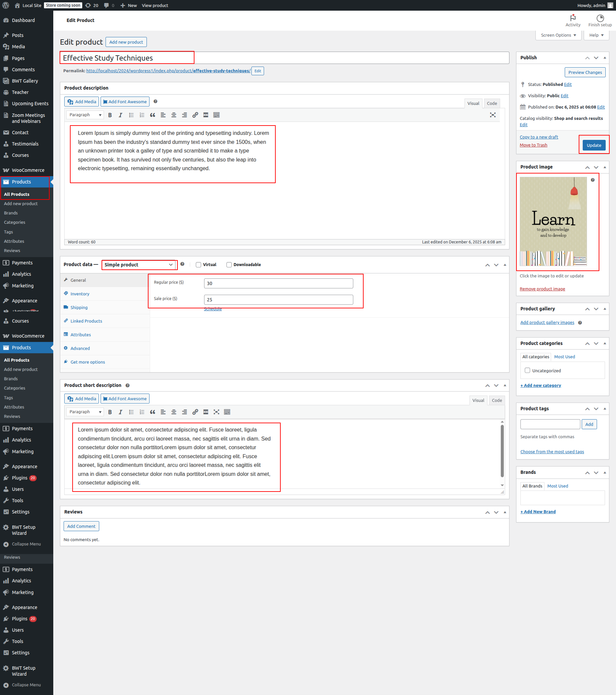The width and height of the screenshot is (616, 695).
Task: Enable the Virtual product checkbox
Action: click(198, 264)
